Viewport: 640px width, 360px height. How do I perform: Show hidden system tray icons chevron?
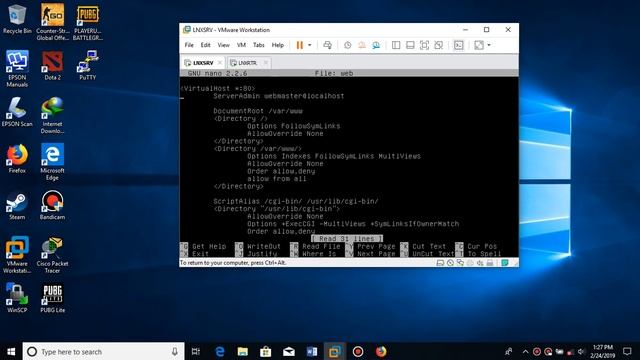[525, 351]
